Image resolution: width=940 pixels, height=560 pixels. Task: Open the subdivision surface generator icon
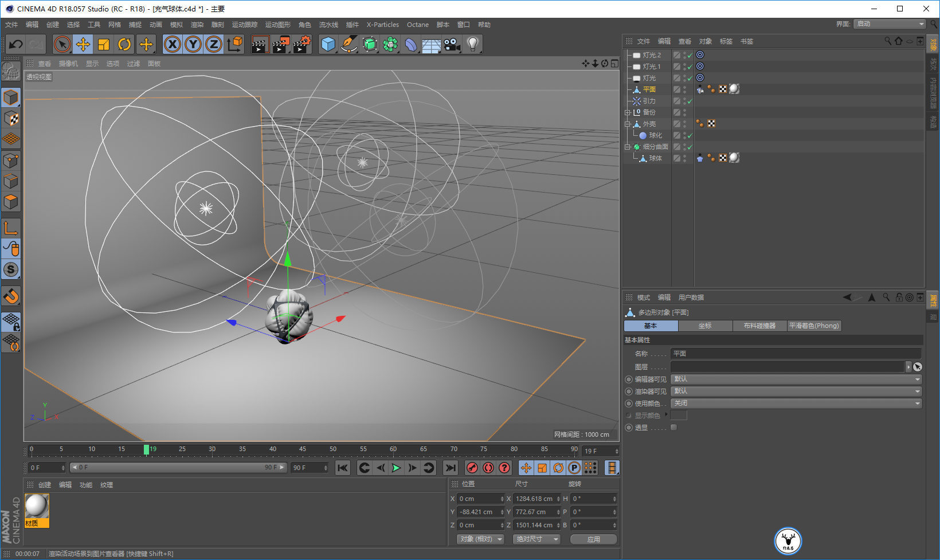click(x=370, y=44)
